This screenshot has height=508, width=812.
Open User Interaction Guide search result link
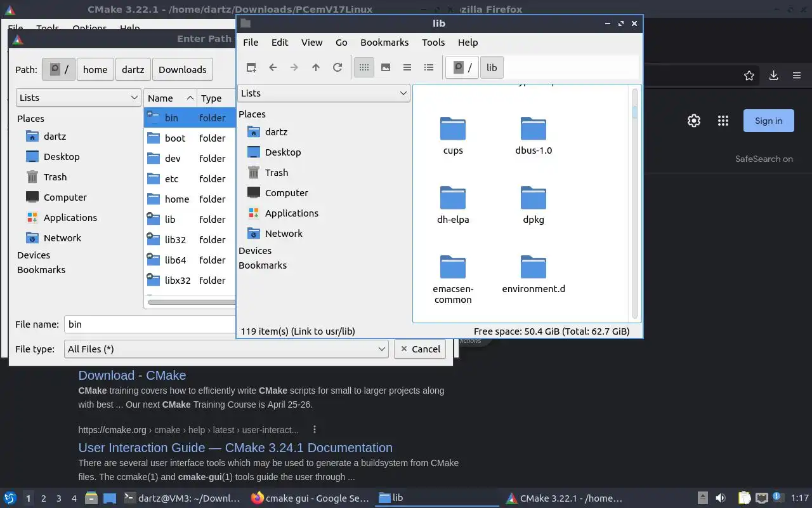click(x=235, y=448)
